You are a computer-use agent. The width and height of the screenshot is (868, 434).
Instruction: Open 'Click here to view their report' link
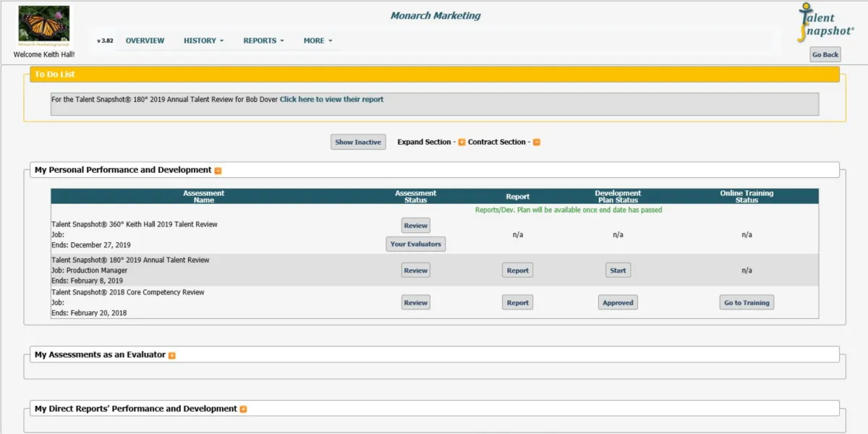(331, 99)
